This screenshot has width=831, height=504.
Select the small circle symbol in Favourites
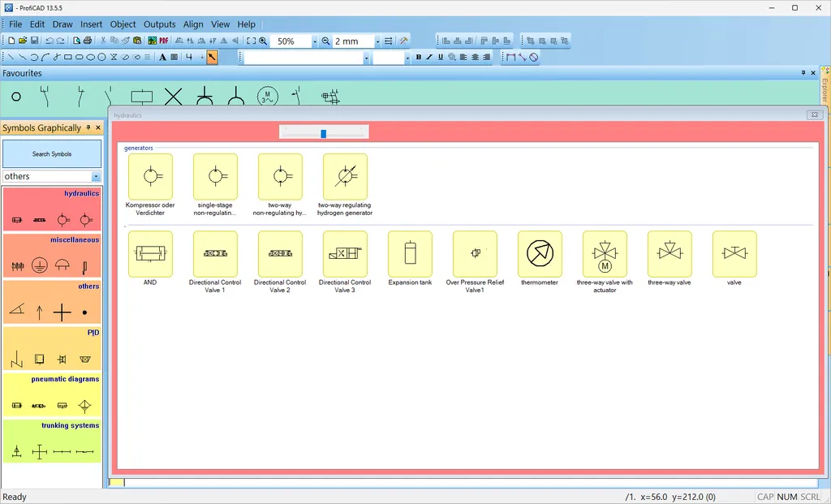[16, 97]
